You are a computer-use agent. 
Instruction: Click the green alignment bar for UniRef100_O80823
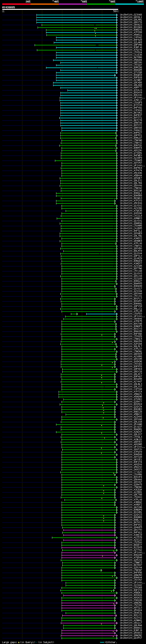coord(80,25)
